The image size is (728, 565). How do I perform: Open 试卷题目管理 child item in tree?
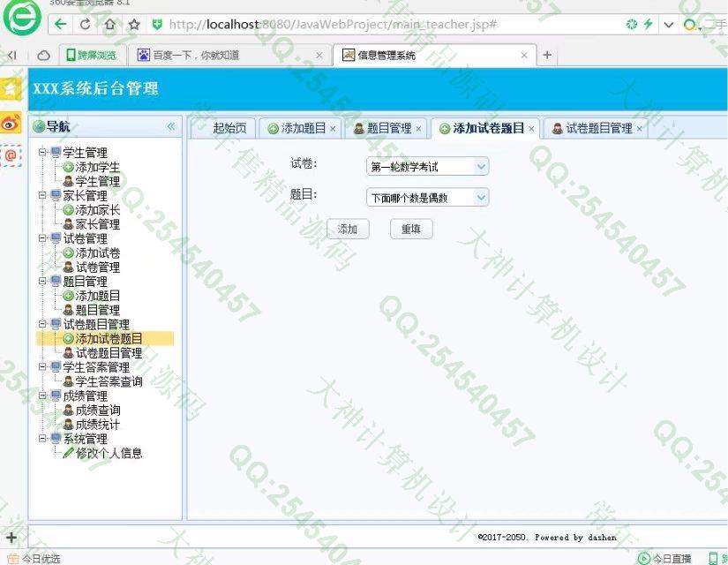coord(109,353)
